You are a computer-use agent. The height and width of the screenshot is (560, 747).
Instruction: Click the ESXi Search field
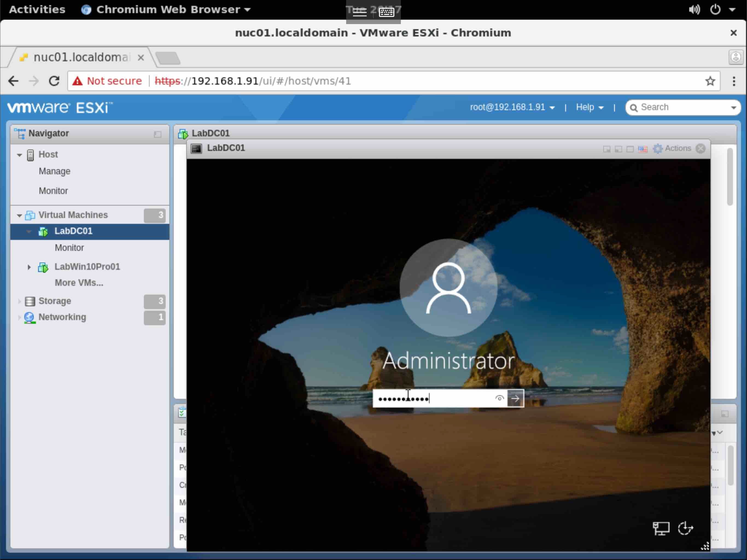coord(683,107)
